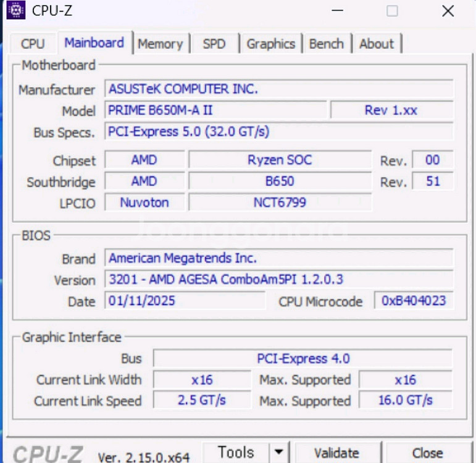Minimize the CPU-Z window
Image resolution: width=476 pixels, height=463 pixels.
[x=337, y=10]
